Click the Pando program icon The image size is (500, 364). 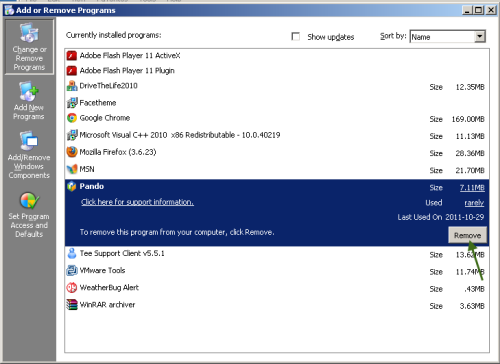[72, 186]
